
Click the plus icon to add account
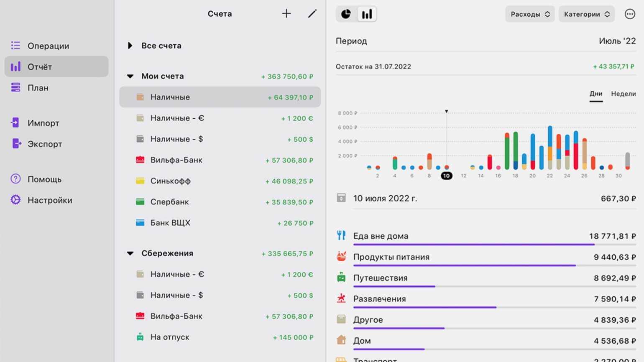(x=286, y=14)
